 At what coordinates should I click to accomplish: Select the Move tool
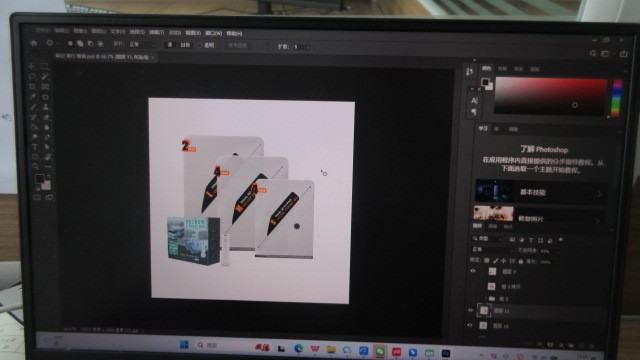point(32,66)
